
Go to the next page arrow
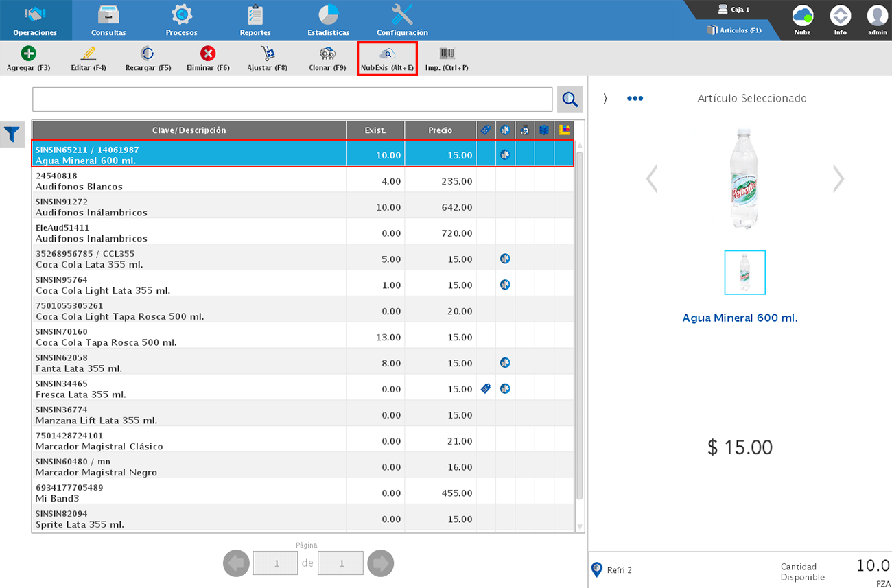pyautogui.click(x=380, y=563)
